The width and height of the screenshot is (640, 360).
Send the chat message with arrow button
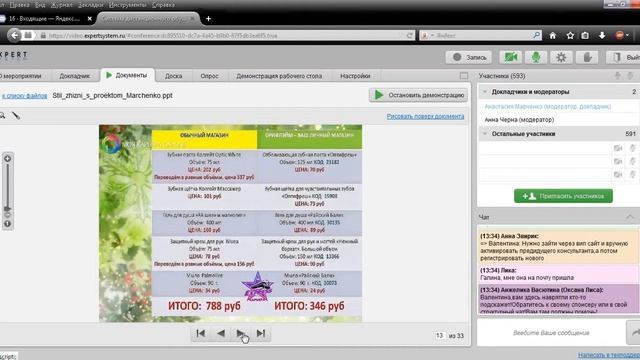click(633, 333)
